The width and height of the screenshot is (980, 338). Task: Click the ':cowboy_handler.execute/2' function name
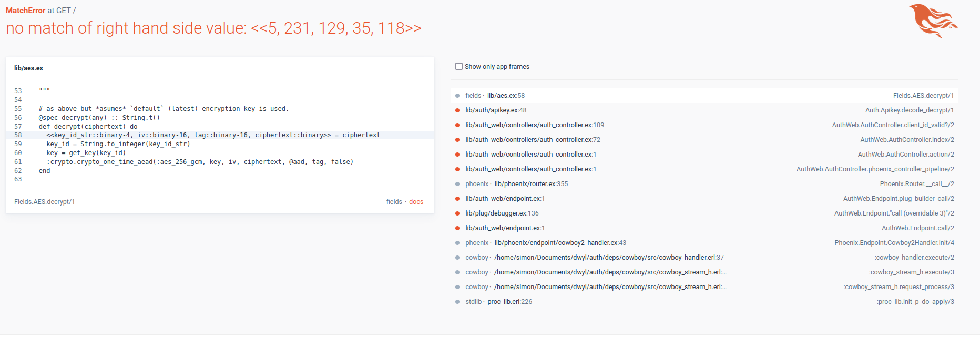pyautogui.click(x=914, y=258)
